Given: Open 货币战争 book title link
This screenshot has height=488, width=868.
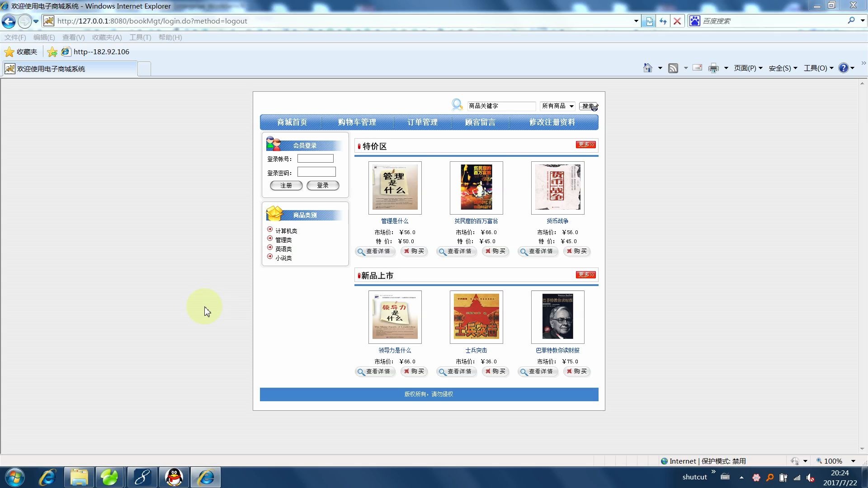Looking at the screenshot, I should (x=557, y=221).
